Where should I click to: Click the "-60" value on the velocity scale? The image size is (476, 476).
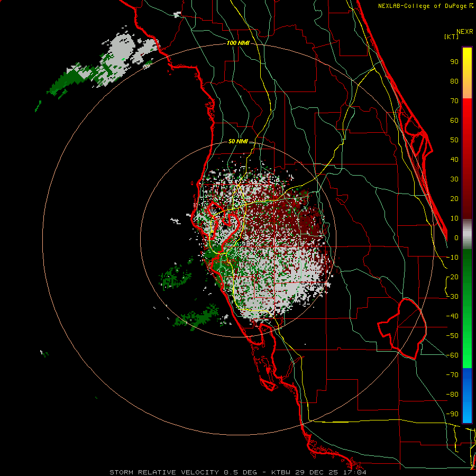452,355
